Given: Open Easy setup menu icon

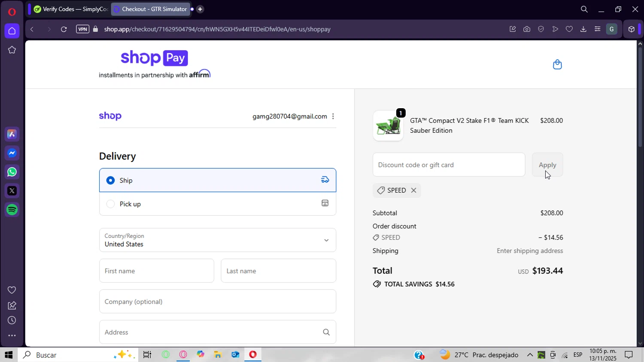Looking at the screenshot, I should [597, 29].
